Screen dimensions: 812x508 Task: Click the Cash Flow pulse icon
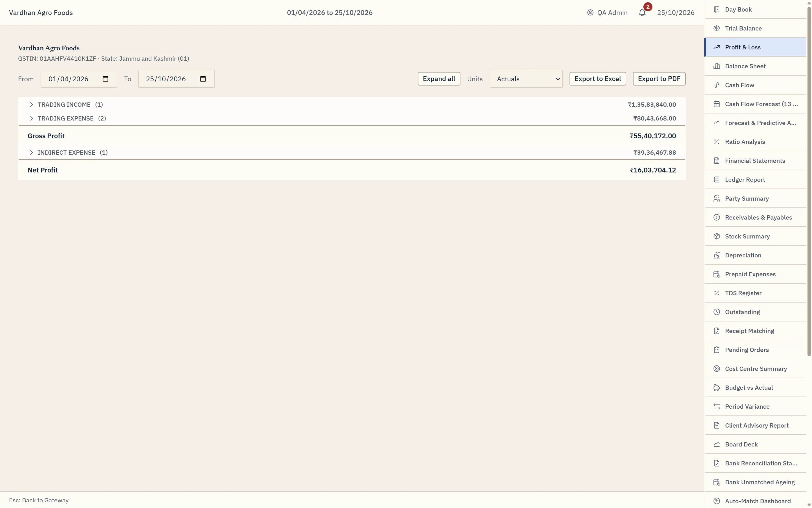coord(717,85)
